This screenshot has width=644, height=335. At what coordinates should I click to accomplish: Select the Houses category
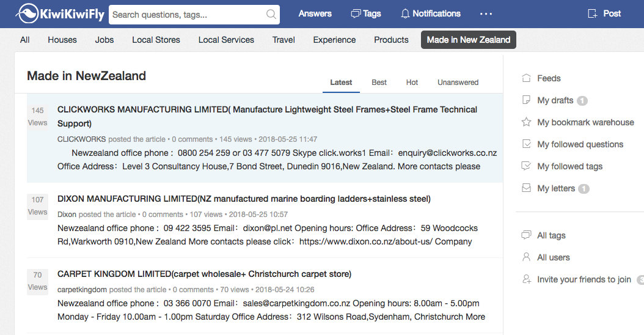pos(62,40)
